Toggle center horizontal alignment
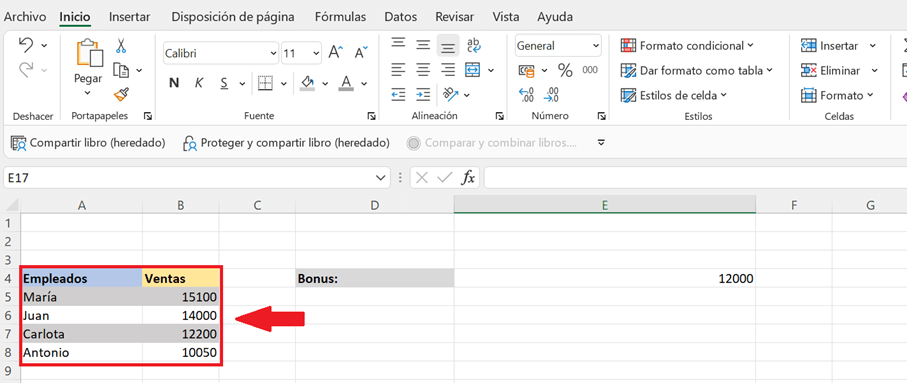907x383 pixels. click(423, 71)
